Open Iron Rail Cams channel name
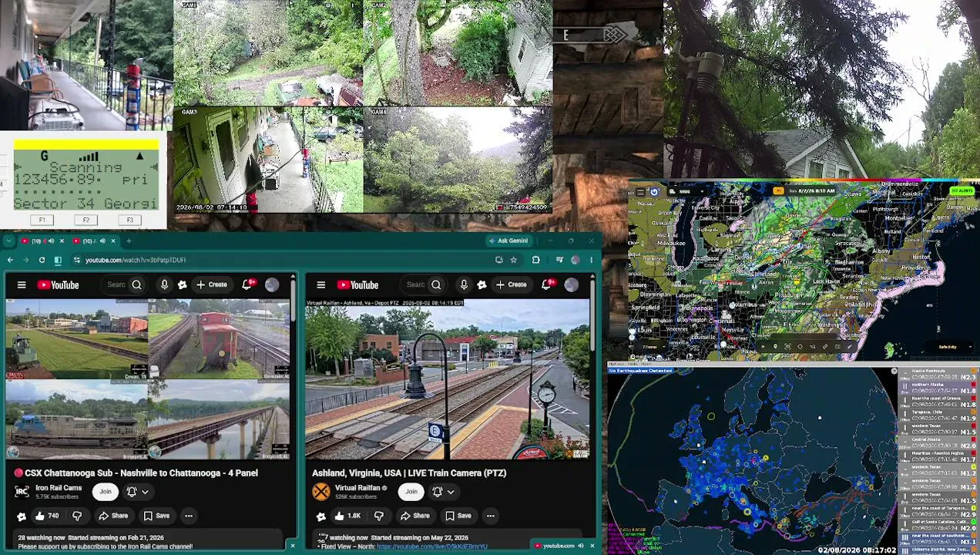980x555 pixels. pos(59,488)
